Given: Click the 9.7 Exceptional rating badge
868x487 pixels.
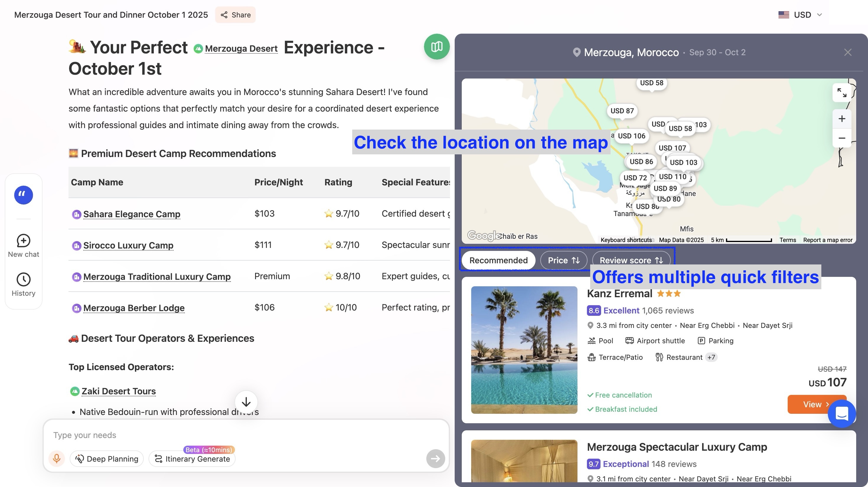Looking at the screenshot, I should click(x=593, y=464).
